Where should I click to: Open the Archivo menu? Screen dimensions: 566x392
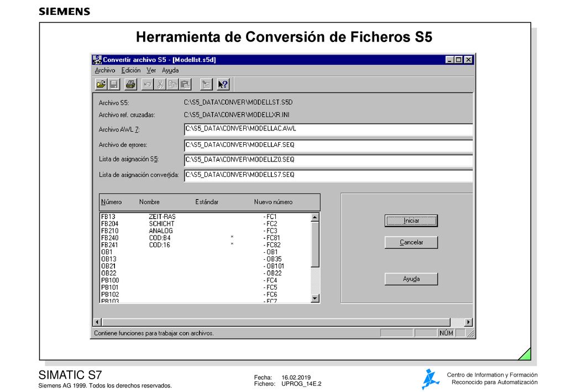(x=104, y=70)
